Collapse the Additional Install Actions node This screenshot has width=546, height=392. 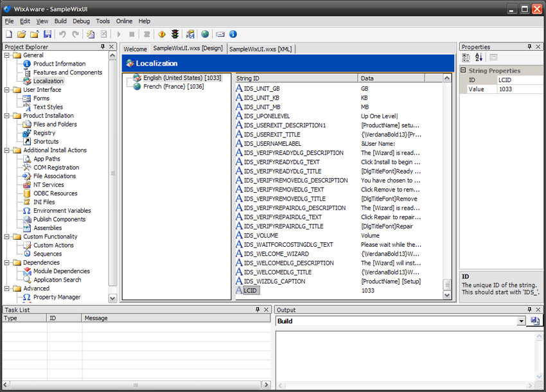(7, 150)
